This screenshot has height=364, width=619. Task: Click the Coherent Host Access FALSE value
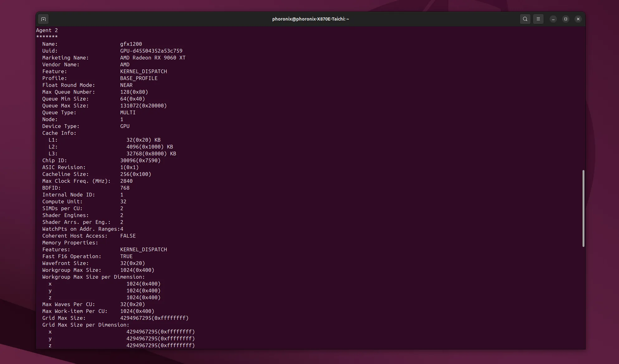click(128, 236)
